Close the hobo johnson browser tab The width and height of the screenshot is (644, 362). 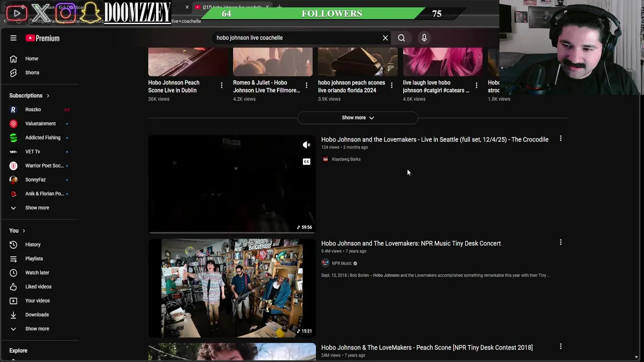coord(267,7)
